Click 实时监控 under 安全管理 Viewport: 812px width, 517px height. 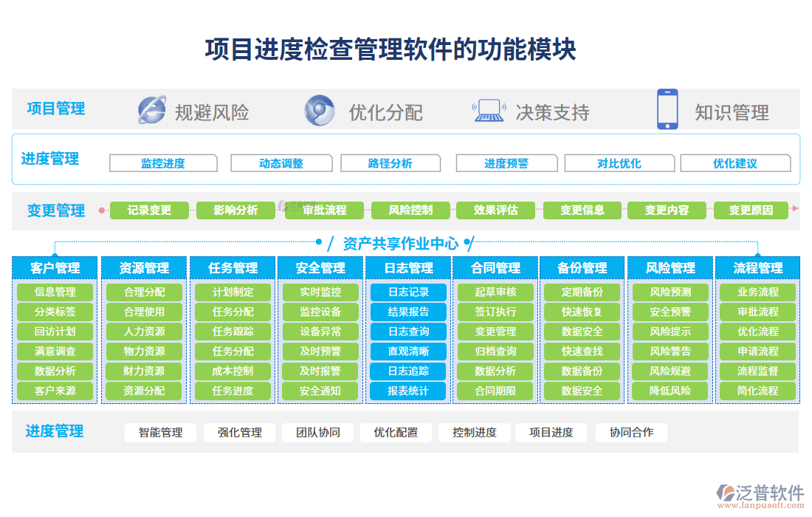(321, 292)
